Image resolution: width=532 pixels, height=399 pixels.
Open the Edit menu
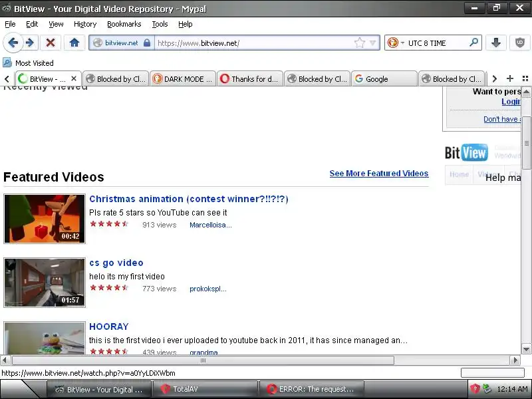click(x=32, y=24)
